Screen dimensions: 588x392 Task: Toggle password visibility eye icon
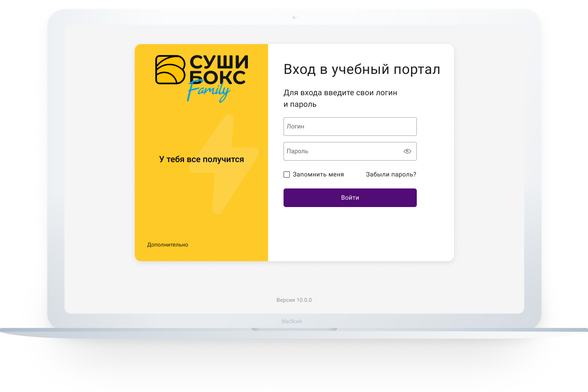(407, 151)
